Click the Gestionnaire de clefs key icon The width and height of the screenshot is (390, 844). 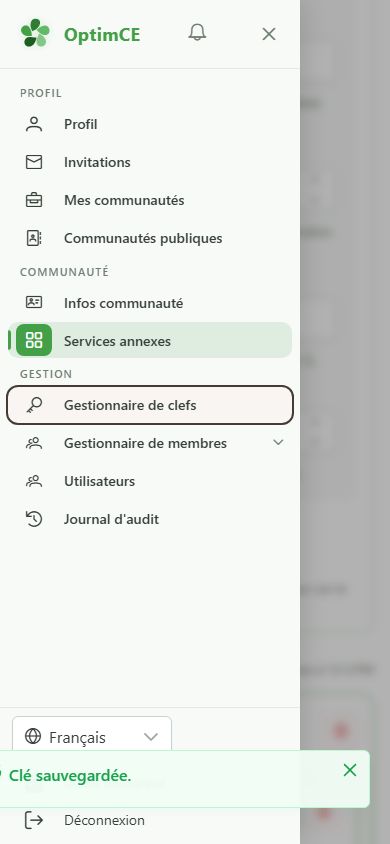click(x=34, y=405)
